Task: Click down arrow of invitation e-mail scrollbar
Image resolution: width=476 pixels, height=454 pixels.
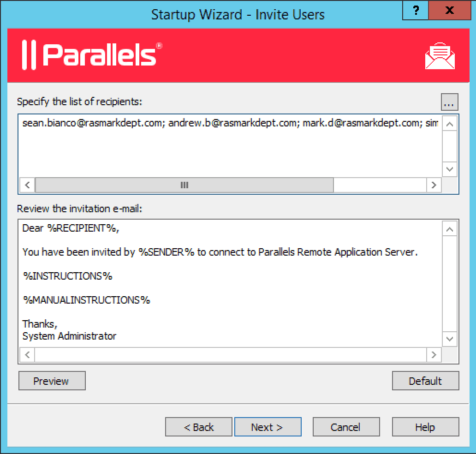Action: pyautogui.click(x=450, y=339)
